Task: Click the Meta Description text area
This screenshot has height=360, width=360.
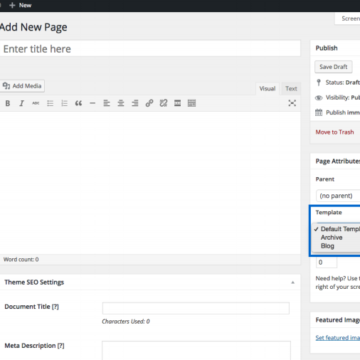Action: coord(196,350)
